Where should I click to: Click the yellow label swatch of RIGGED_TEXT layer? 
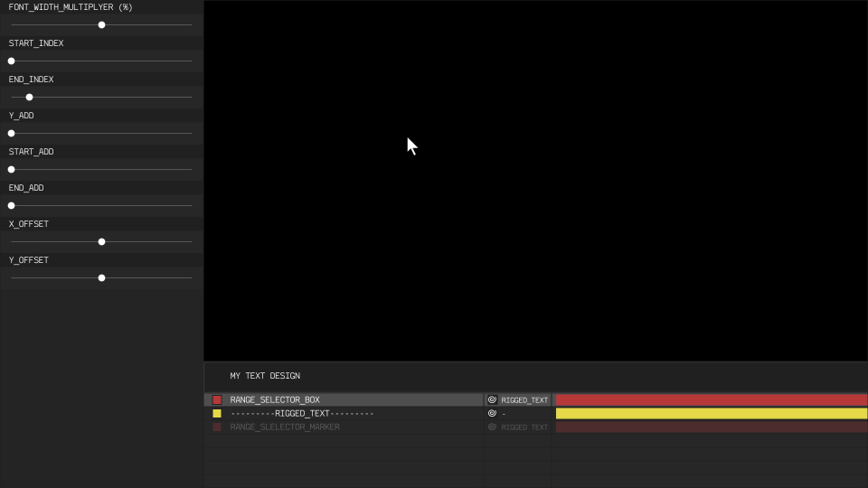pos(217,413)
